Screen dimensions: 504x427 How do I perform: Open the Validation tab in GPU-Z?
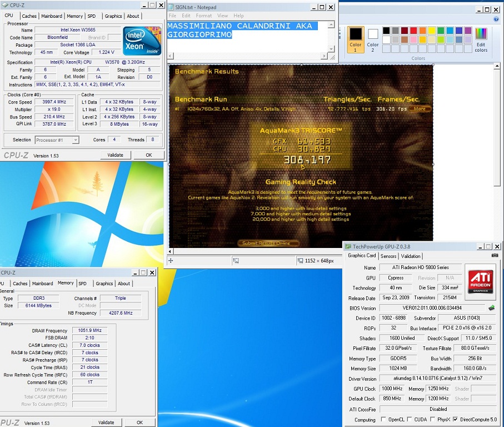click(411, 256)
